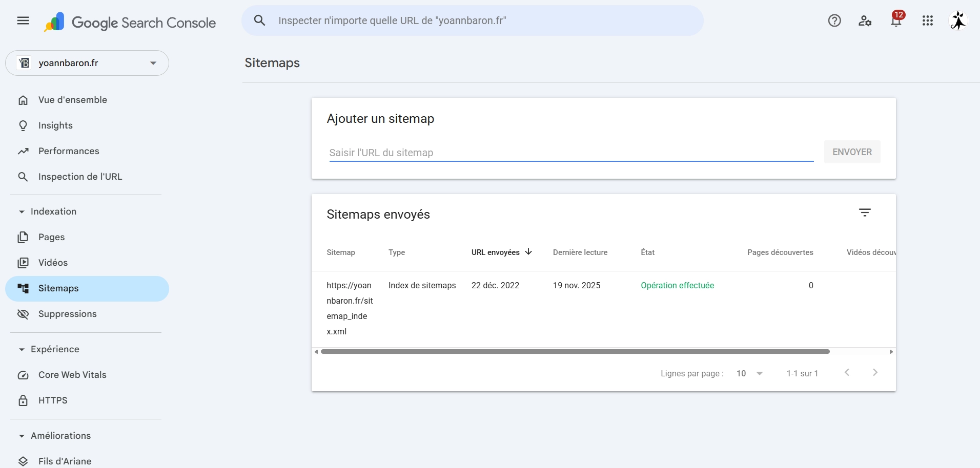This screenshot has width=980, height=468.
Task: Open Suppressions in the sidebar
Action: pyautogui.click(x=87, y=314)
